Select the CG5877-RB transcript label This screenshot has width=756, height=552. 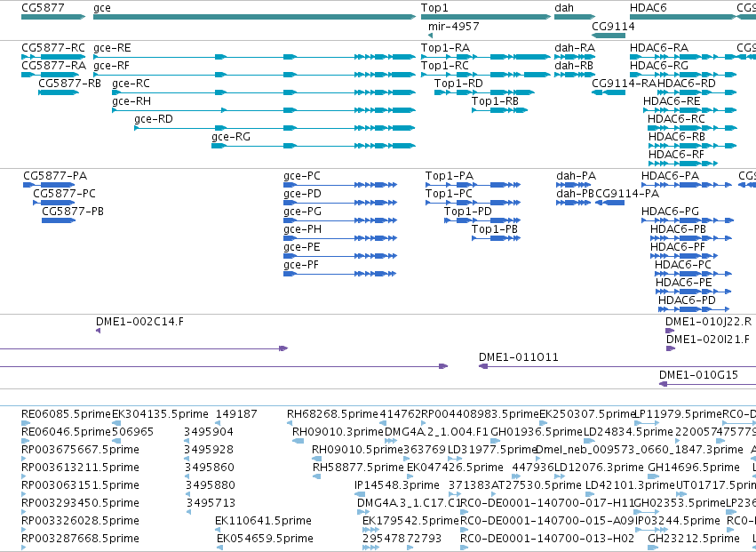click(x=69, y=84)
